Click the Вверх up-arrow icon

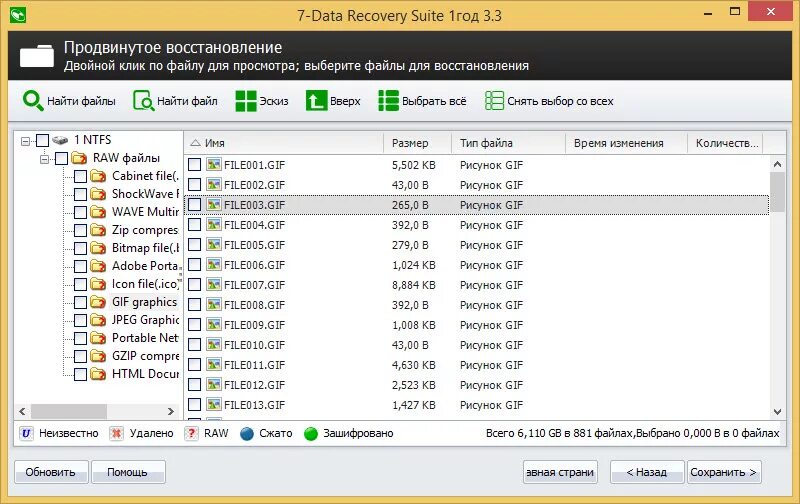pyautogui.click(x=316, y=101)
